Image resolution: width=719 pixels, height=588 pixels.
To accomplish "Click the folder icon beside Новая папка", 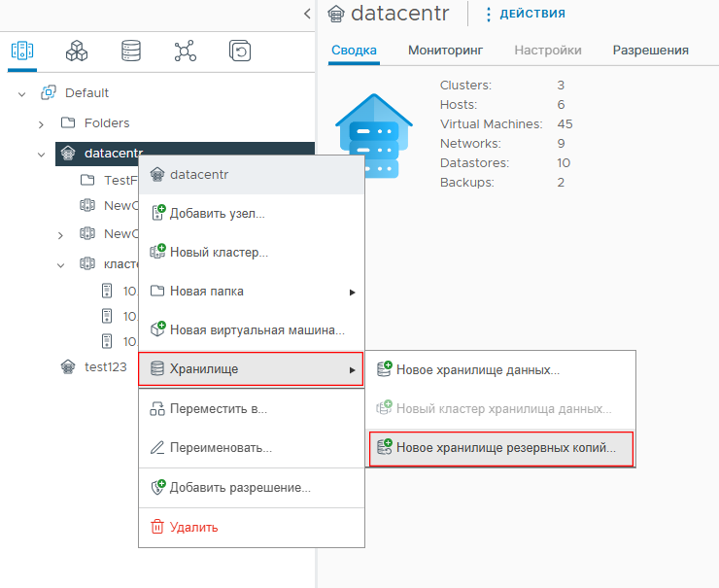I will pos(157,291).
